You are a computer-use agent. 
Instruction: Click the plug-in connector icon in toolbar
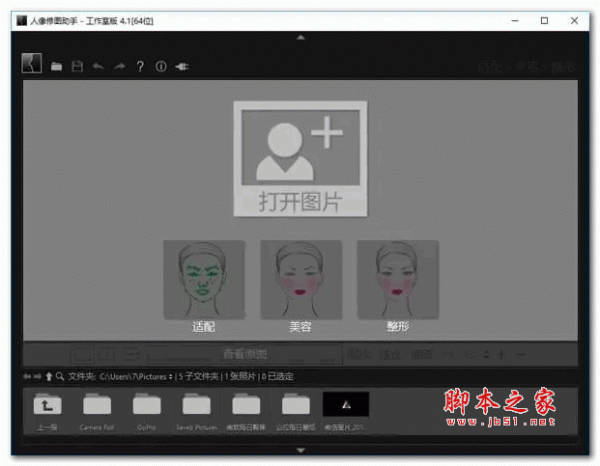coord(182,66)
